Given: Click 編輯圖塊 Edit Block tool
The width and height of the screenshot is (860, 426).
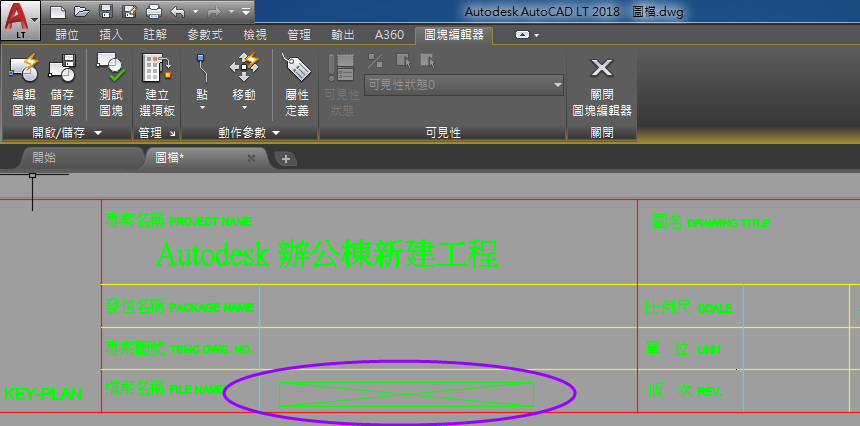Looking at the screenshot, I should click(24, 85).
